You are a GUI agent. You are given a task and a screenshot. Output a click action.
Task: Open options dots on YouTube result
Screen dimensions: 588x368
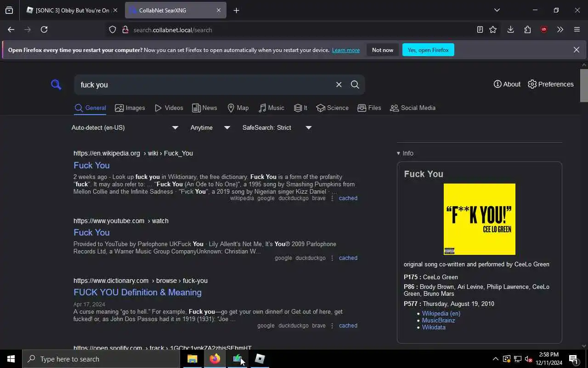[332, 258]
